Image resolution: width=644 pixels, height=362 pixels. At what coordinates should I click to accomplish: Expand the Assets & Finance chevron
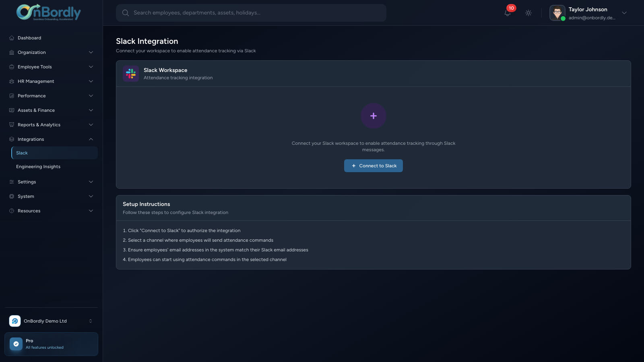pos(91,110)
